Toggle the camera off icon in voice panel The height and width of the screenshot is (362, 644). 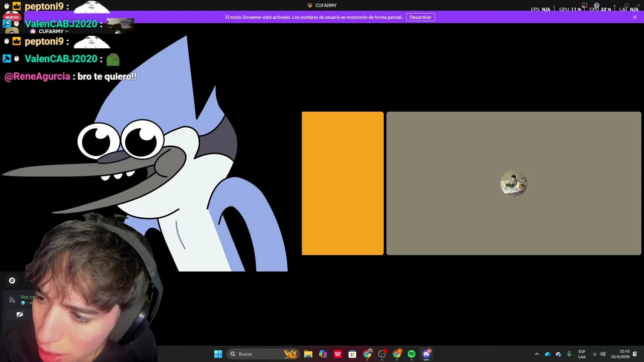click(x=20, y=314)
